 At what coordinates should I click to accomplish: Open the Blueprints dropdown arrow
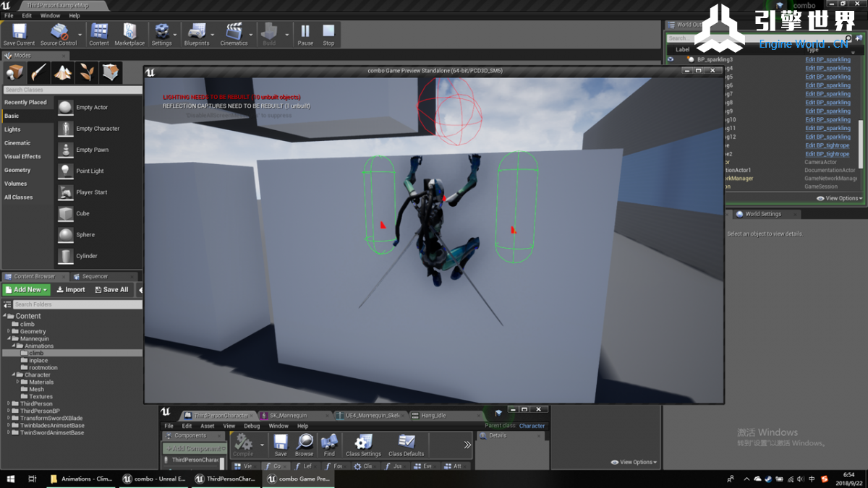tap(213, 34)
